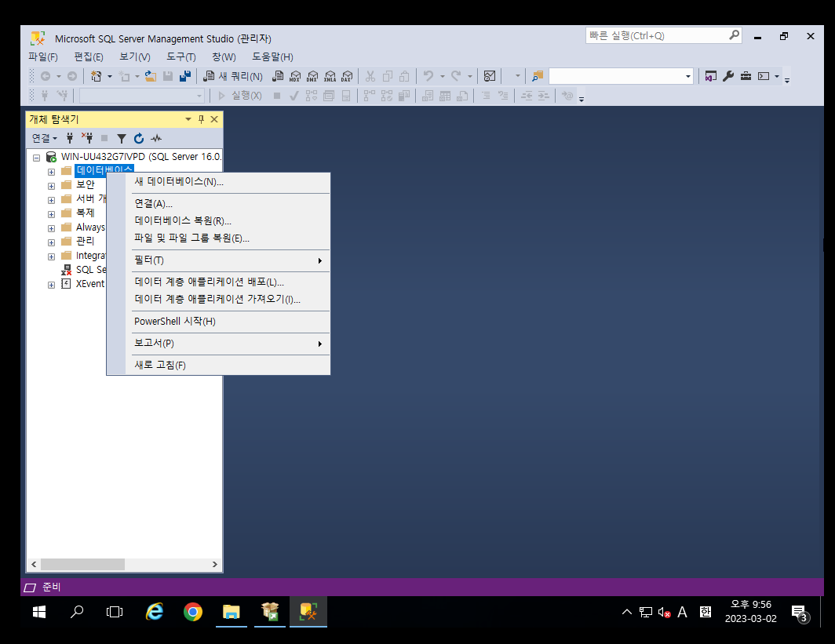Image resolution: width=835 pixels, height=644 pixels.
Task: Click the toolbox icon in toolbar
Action: tap(746, 76)
